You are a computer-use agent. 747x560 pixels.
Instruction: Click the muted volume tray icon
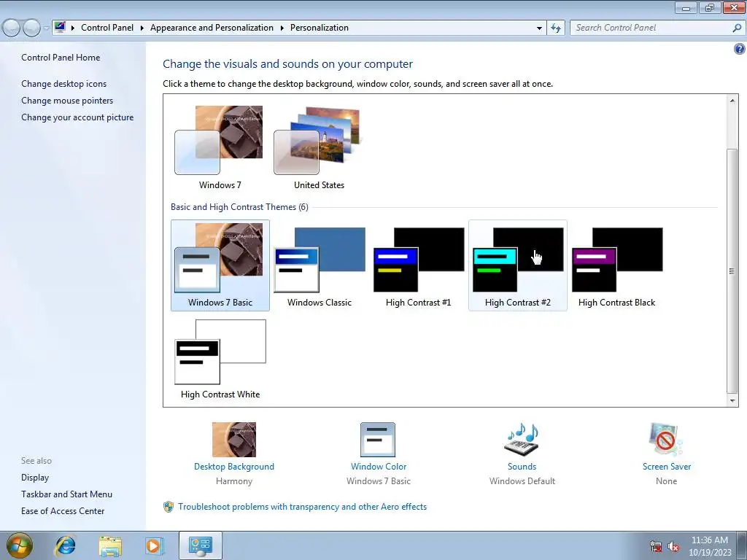pyautogui.click(x=673, y=547)
